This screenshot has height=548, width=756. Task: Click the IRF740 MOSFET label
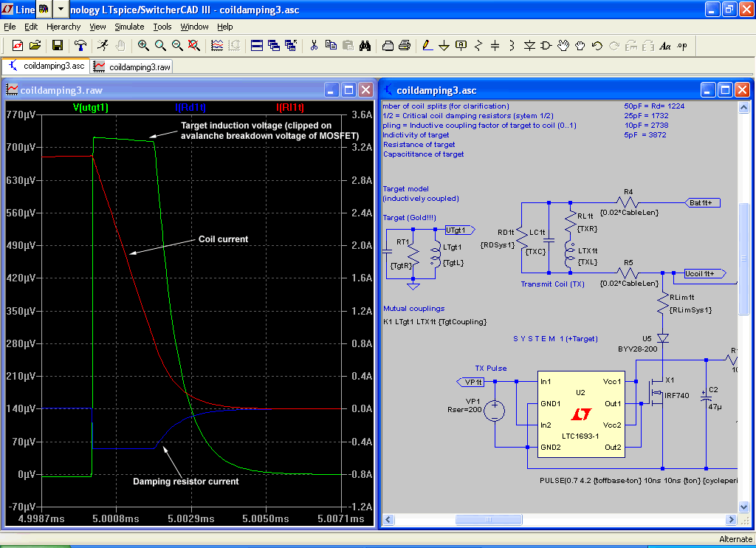point(677,396)
